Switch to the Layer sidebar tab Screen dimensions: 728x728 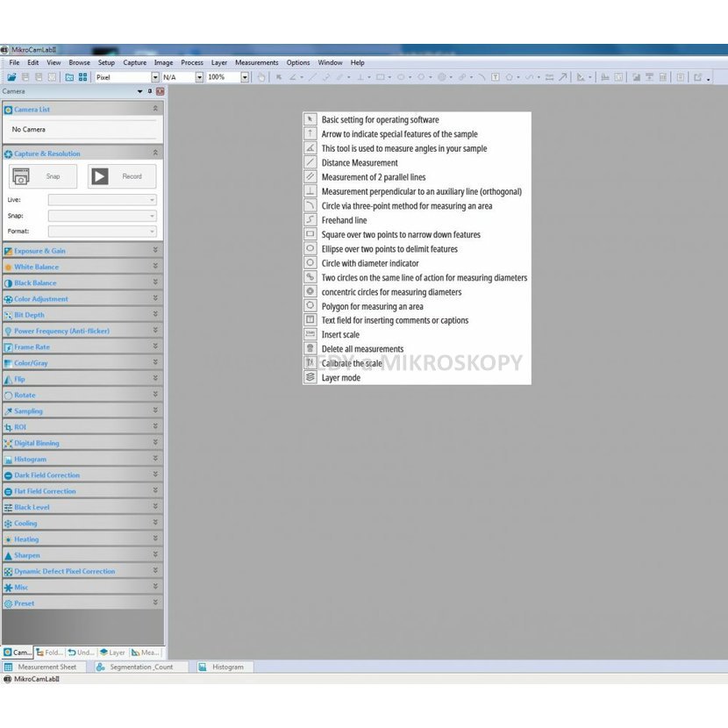(113, 653)
